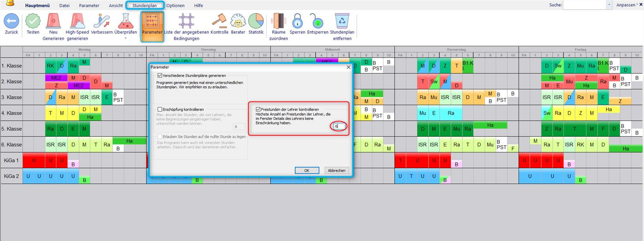644x241 pixels.
Task: Click the Freistunden number input field
Action: pos(339,126)
